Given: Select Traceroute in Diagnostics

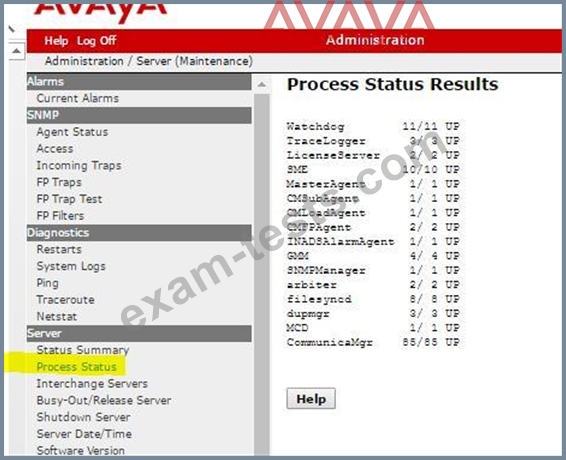Looking at the screenshot, I should pos(65,300).
